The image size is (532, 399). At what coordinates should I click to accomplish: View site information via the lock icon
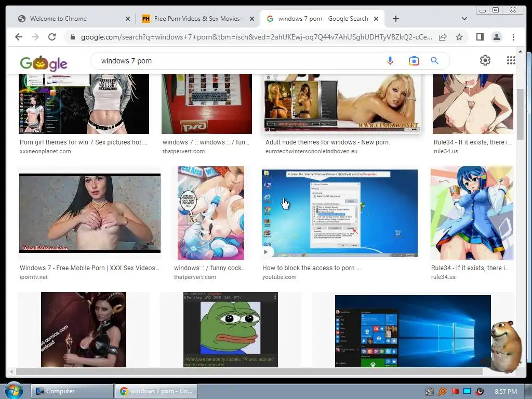[72, 37]
